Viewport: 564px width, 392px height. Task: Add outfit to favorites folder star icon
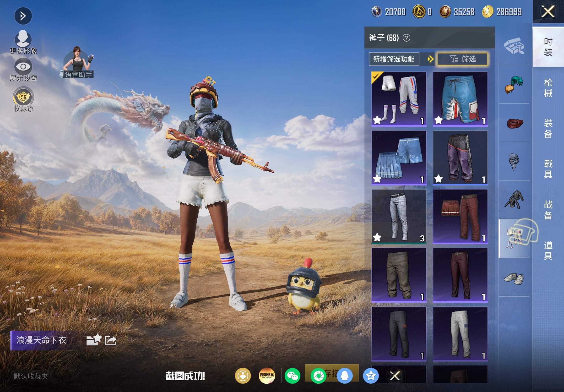coord(94,340)
